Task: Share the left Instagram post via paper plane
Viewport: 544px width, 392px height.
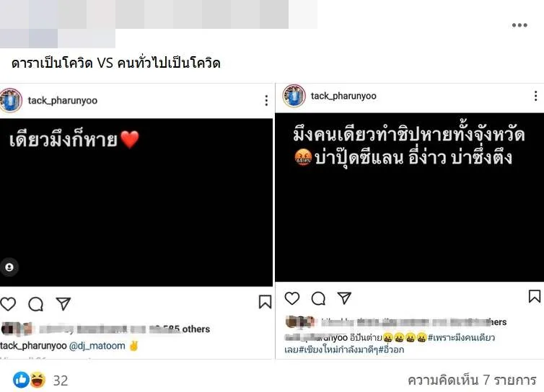Action: 63,303
